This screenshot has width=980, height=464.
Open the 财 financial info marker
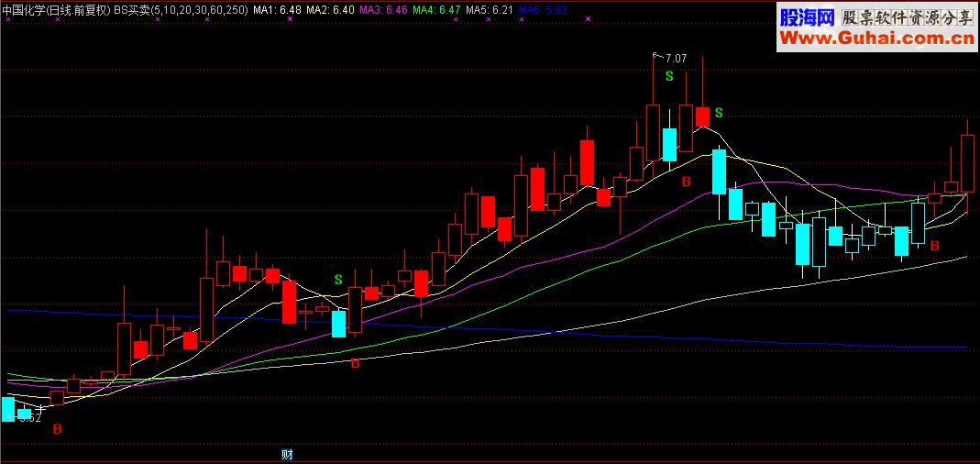coord(288,455)
